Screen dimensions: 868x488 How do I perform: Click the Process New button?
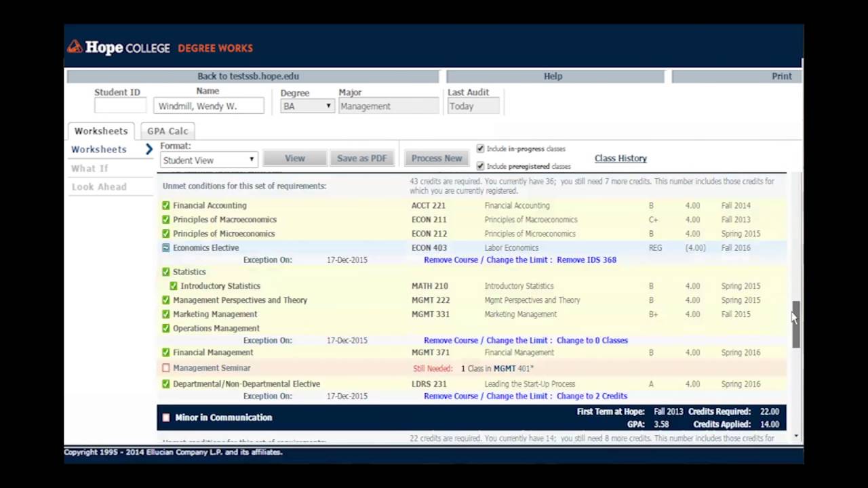tap(437, 158)
